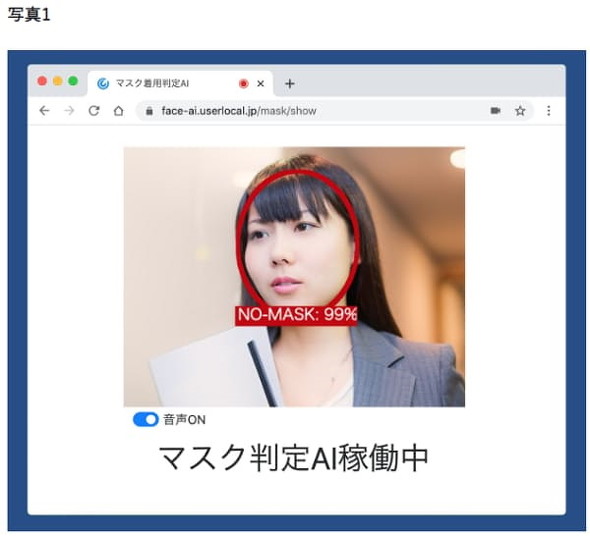The height and width of the screenshot is (537, 590).
Task: Go back with the browser back arrow
Action: [44, 111]
